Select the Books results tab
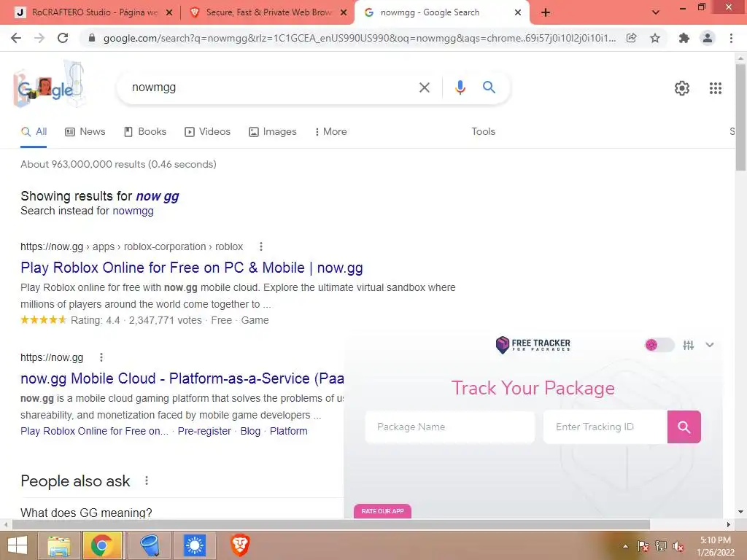Screen dimensions: 747x560 coord(145,132)
